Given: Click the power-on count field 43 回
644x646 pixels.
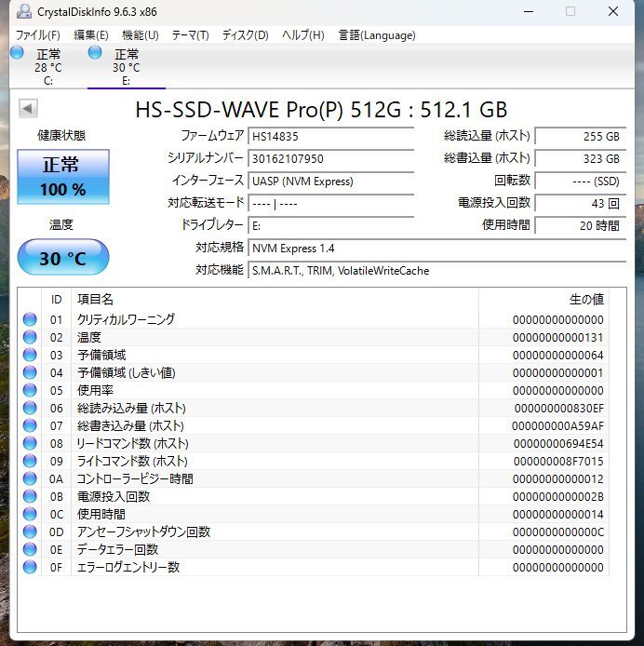Looking at the screenshot, I should 581,204.
